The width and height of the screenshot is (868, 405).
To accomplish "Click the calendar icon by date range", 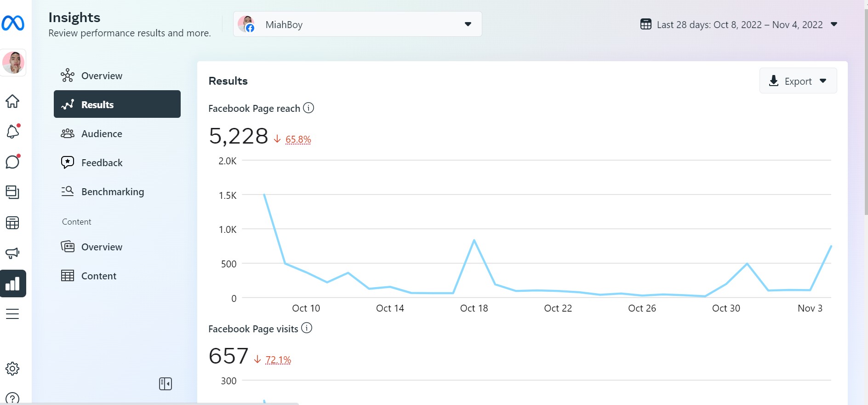I will [645, 24].
